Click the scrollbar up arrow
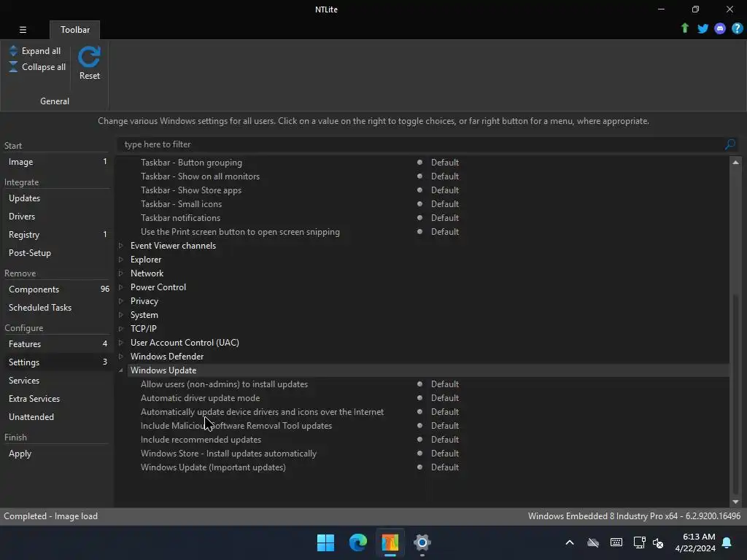747x560 pixels. 735,163
